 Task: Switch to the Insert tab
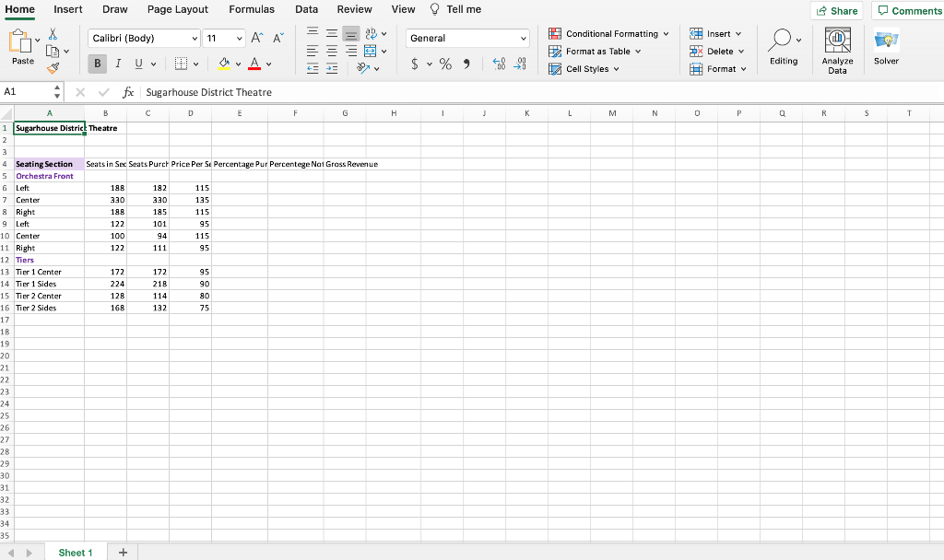coord(68,9)
